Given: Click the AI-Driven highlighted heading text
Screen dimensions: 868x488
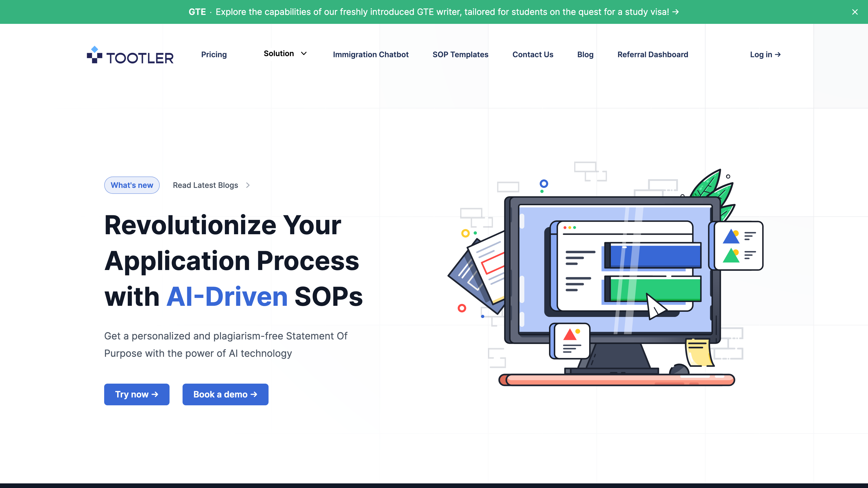Looking at the screenshot, I should point(227,297).
